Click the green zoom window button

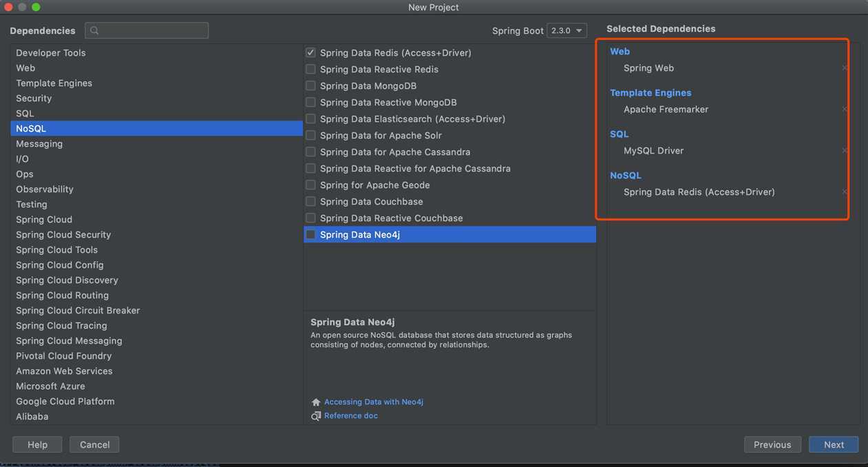(x=36, y=7)
